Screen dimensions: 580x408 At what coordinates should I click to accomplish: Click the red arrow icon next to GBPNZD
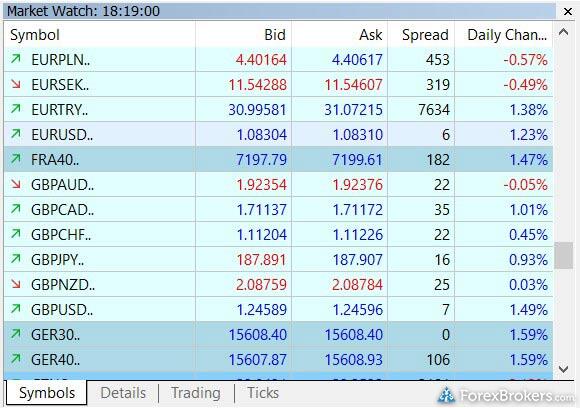[16, 283]
